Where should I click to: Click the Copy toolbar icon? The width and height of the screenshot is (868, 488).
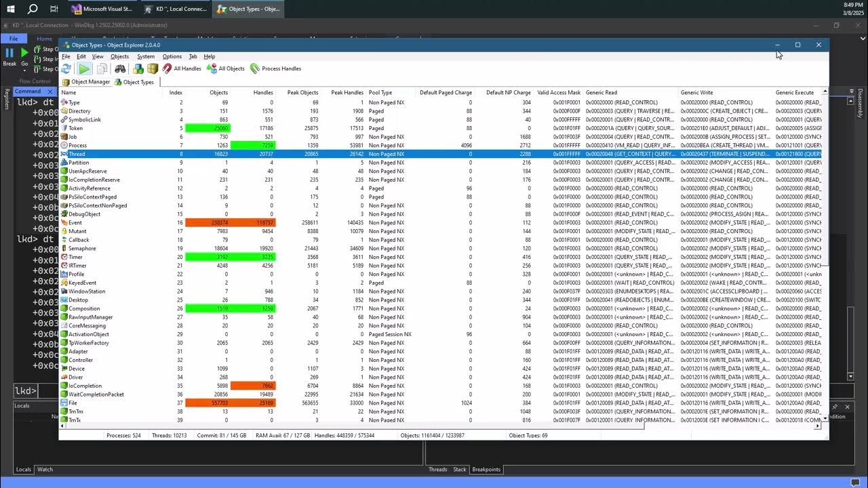coord(102,68)
